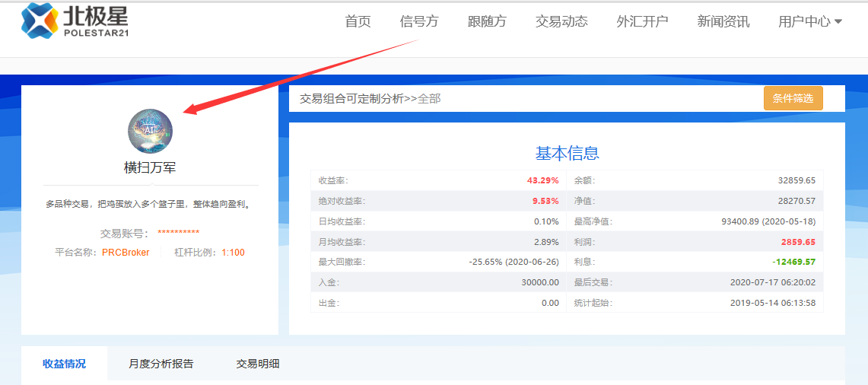Click the PRCBroker platform name link
This screenshot has width=868, height=385.
coord(126,253)
